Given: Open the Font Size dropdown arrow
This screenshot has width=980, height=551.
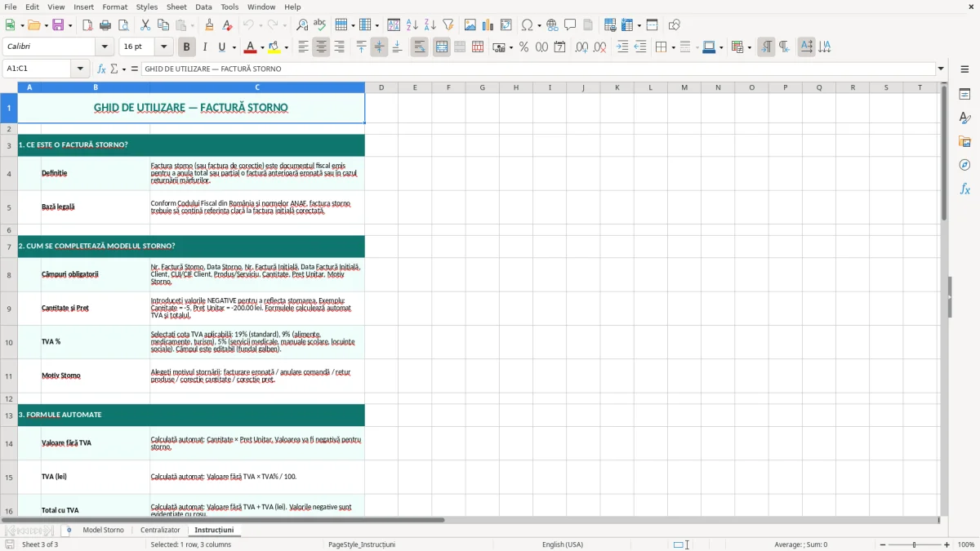Looking at the screenshot, I should pyautogui.click(x=164, y=47).
